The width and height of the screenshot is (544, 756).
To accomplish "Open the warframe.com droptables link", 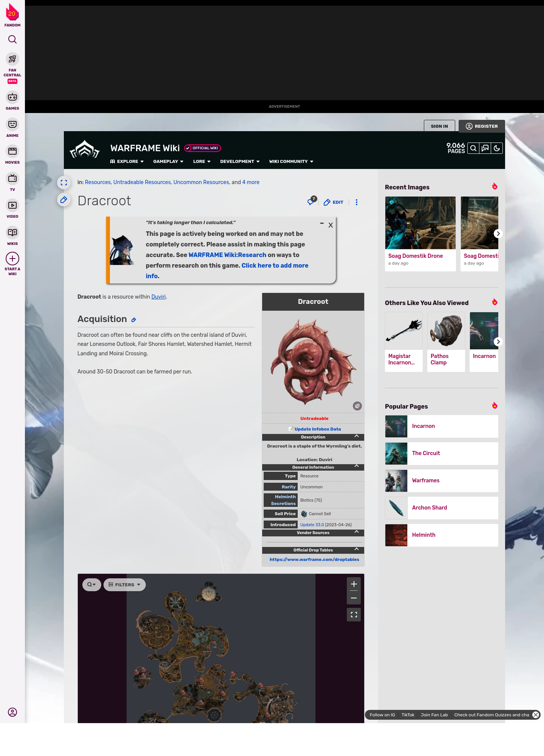I will (314, 559).
